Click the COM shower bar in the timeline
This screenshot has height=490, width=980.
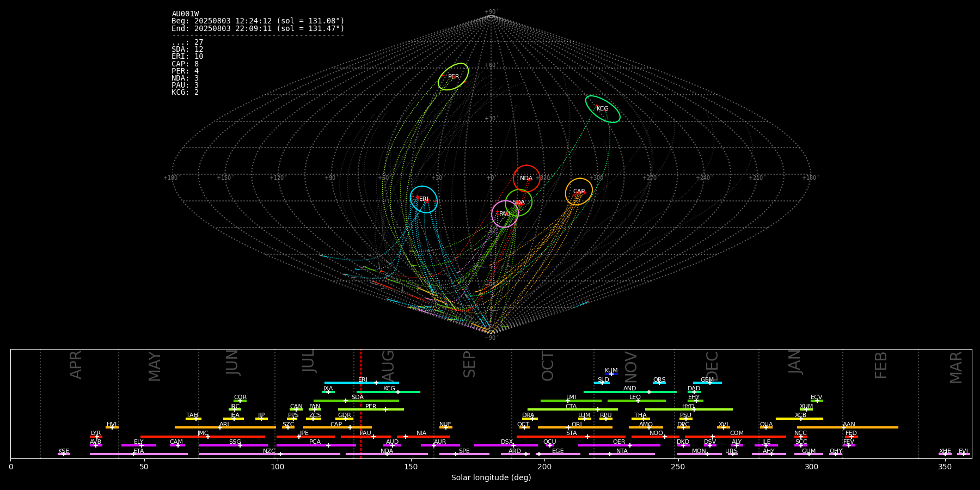tap(736, 437)
